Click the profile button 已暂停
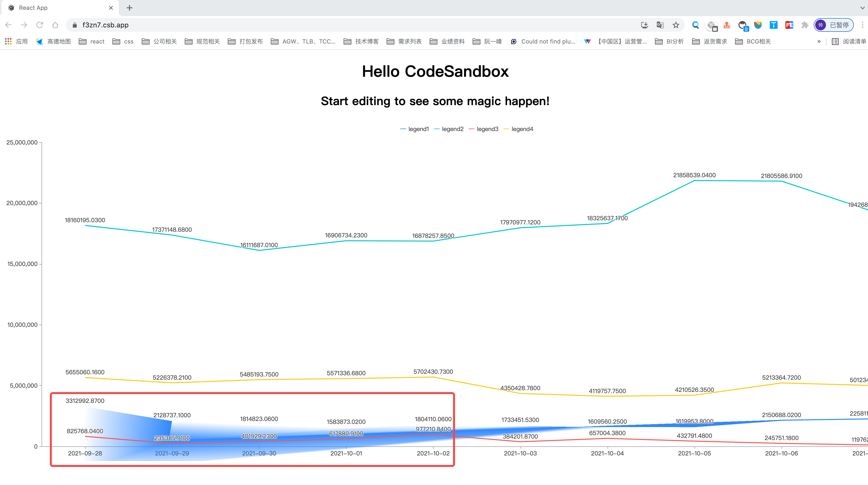The image size is (868, 485). pyautogui.click(x=834, y=25)
